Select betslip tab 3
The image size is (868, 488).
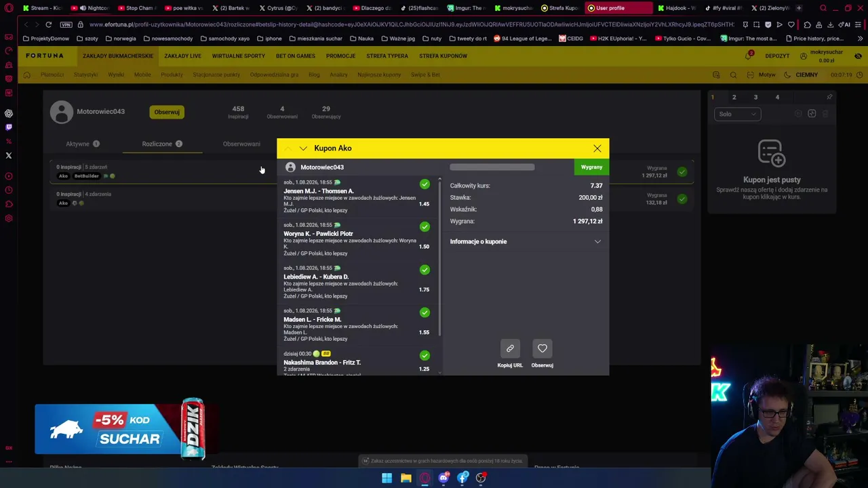(x=755, y=98)
